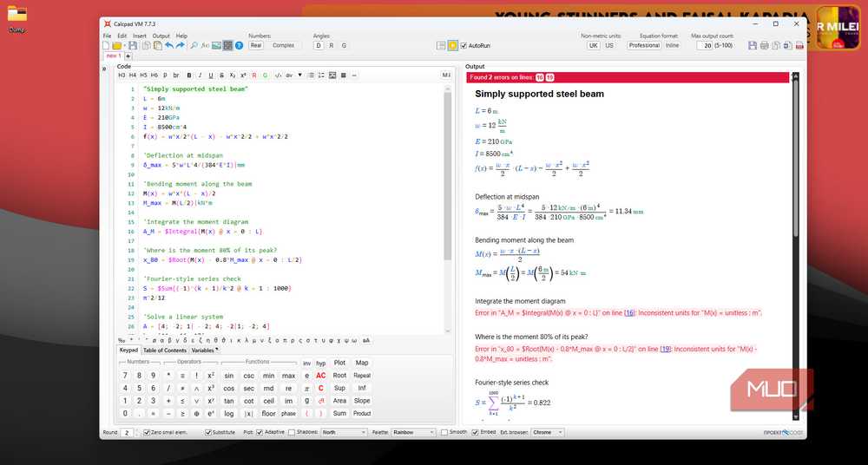Open the Edit menu

(122, 36)
